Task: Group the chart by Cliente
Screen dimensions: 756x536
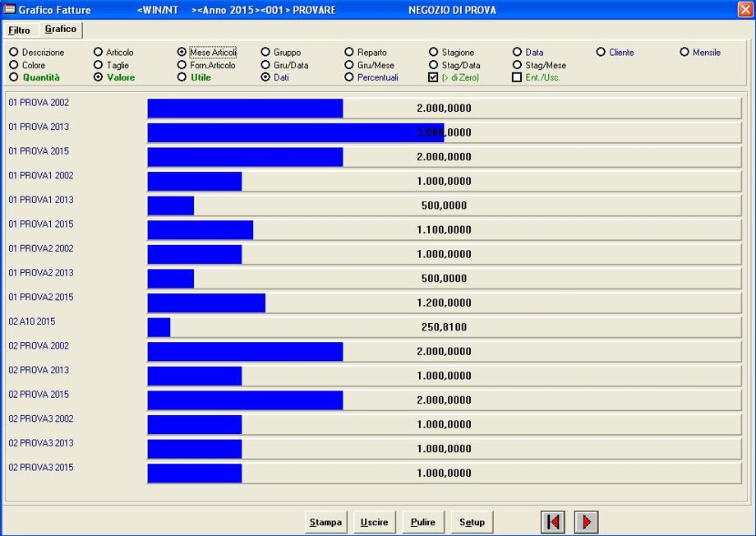Action: coord(601,53)
